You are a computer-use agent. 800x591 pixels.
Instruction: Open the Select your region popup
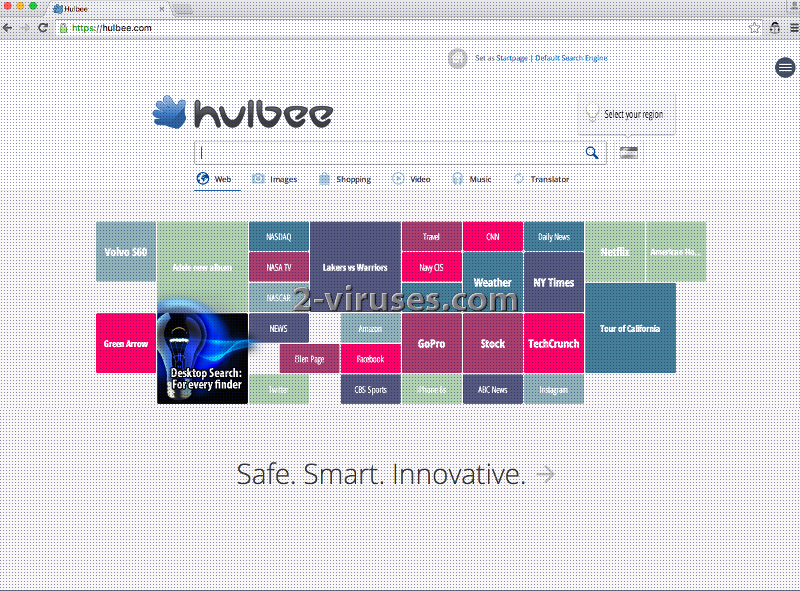pos(627,114)
